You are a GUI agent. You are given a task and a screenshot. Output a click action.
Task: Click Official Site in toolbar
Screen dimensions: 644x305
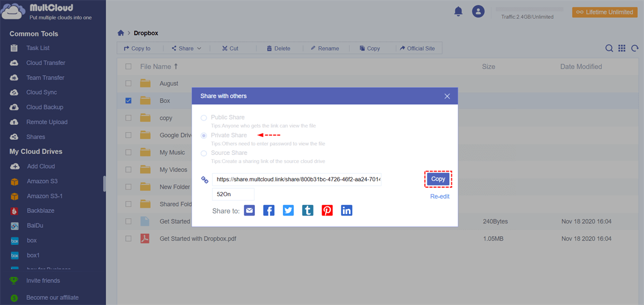[417, 48]
